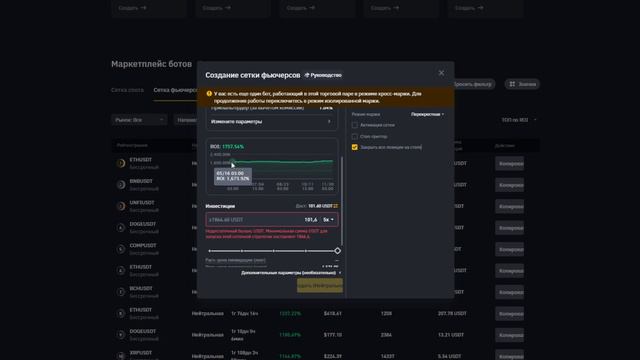
Task: Click the UNFIUSDT coin icon
Action: pyautogui.click(x=121, y=206)
